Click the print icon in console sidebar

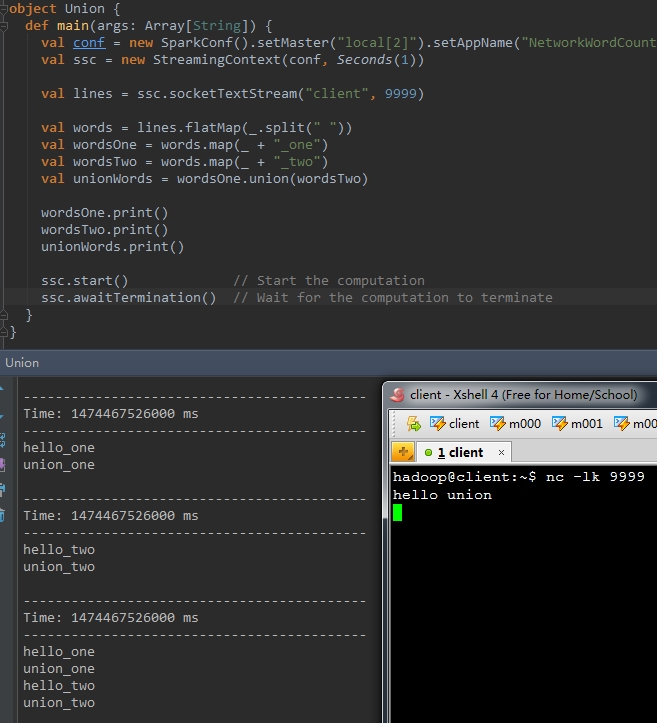coord(3,489)
